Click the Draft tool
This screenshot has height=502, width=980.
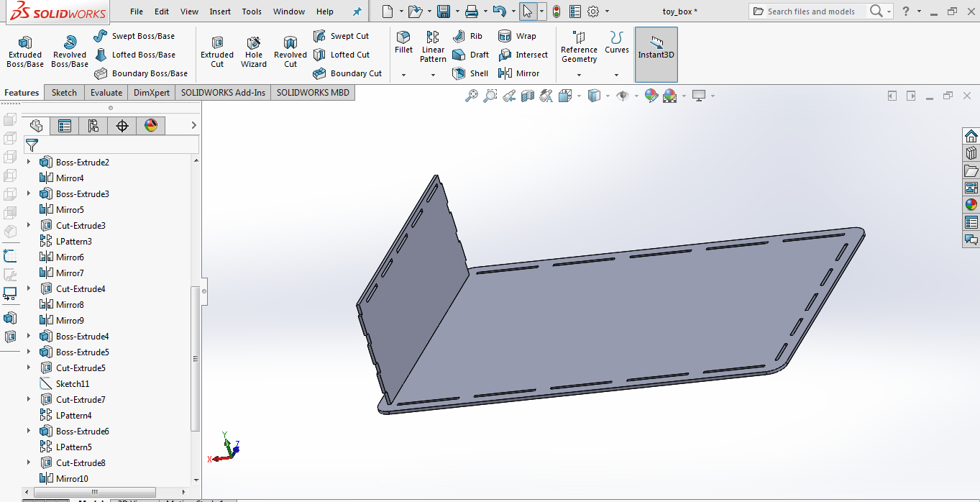point(471,55)
